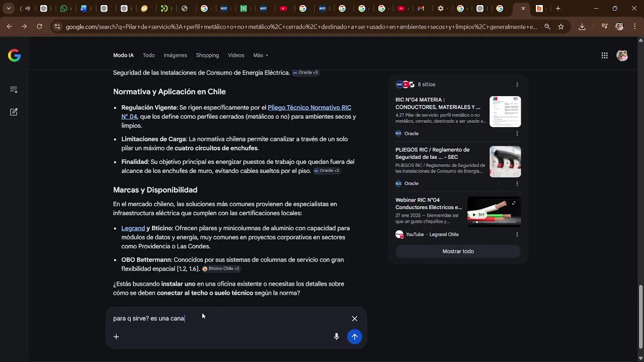
Task: Click the address bar URL
Action: 301,27
